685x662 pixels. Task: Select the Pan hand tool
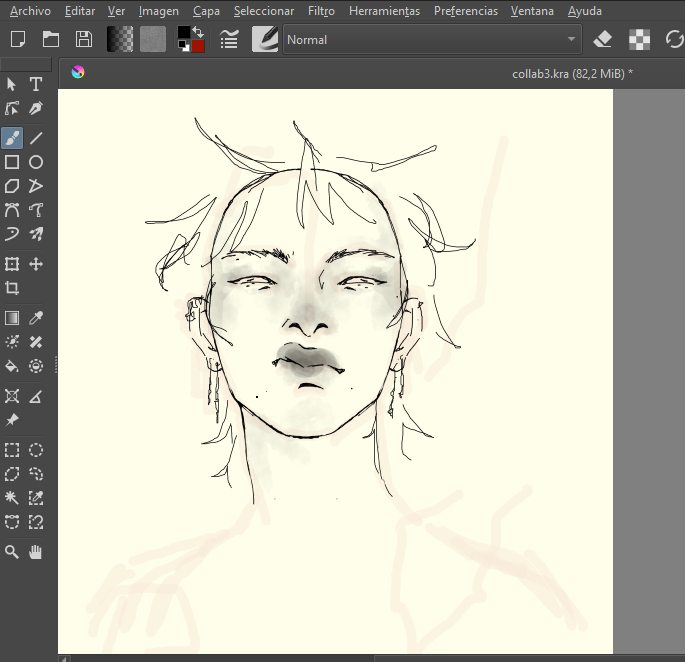tap(36, 551)
